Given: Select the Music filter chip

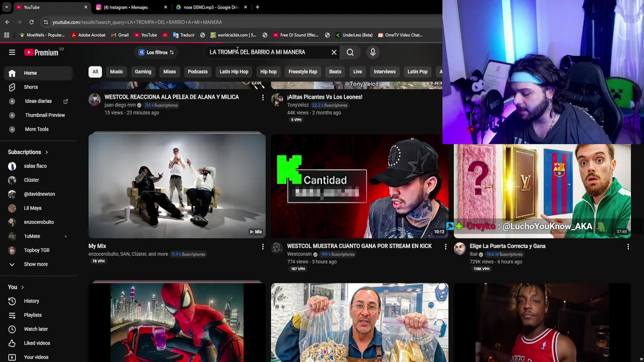Looking at the screenshot, I should click(x=116, y=71).
